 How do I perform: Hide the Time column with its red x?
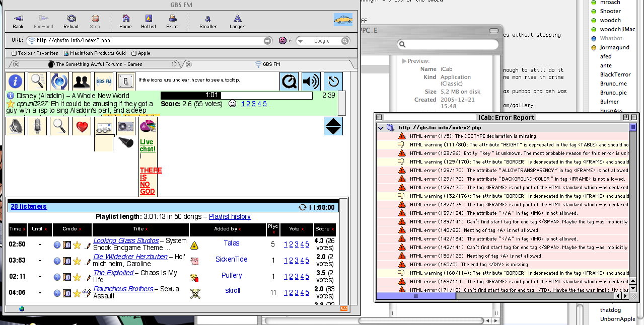(24, 229)
